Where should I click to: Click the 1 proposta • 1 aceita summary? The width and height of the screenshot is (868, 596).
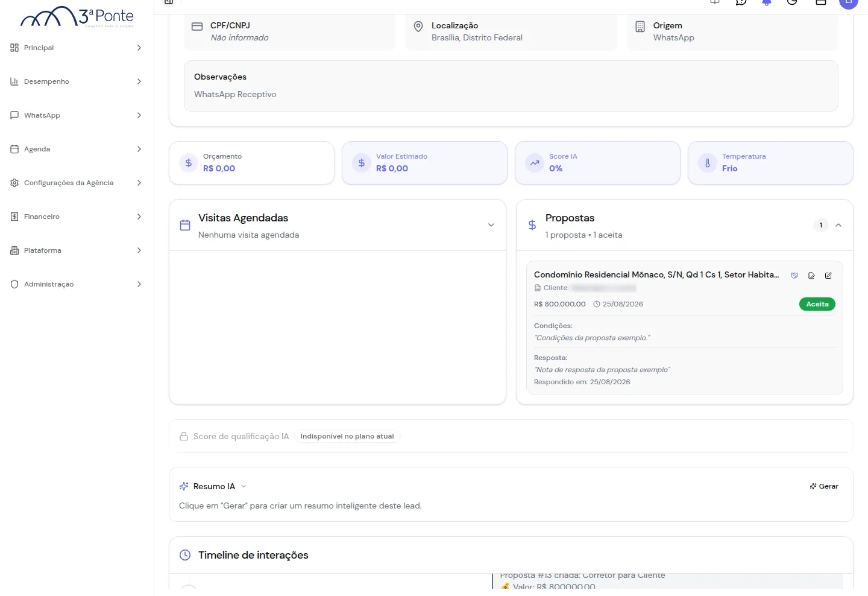[x=584, y=235]
